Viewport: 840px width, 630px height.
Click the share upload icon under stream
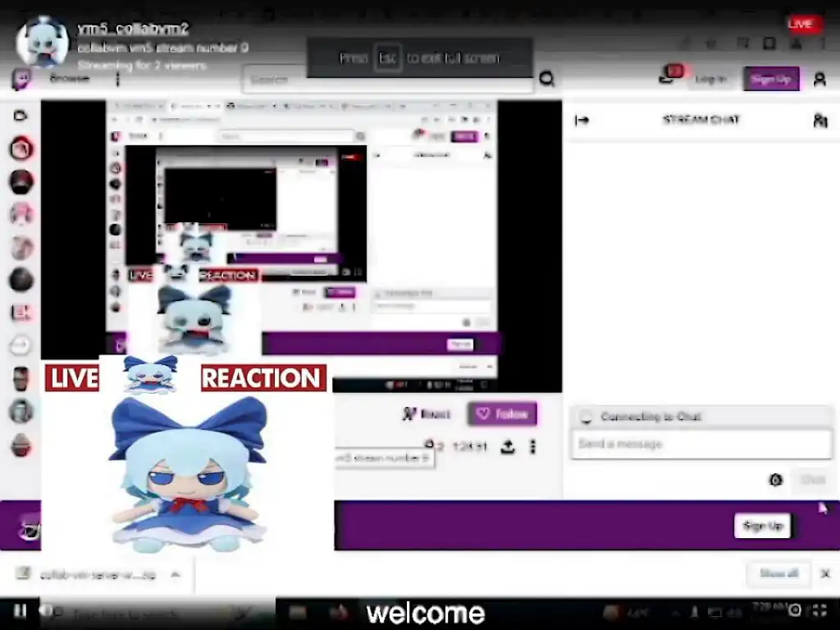coord(507,447)
